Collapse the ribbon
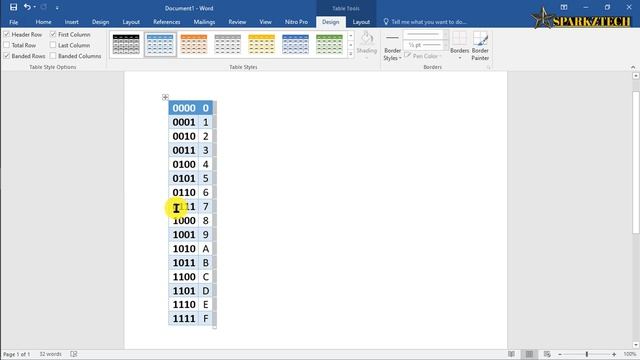Screen dimensions: 640x360 coord(633,67)
